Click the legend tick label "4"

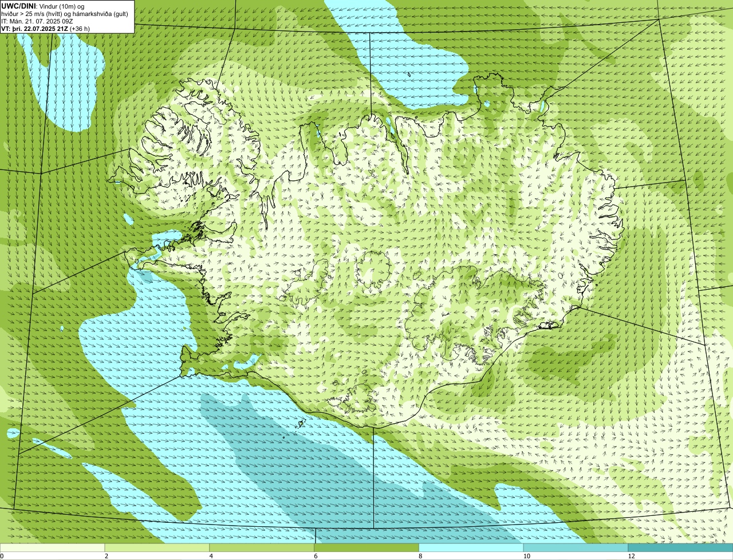point(211,556)
